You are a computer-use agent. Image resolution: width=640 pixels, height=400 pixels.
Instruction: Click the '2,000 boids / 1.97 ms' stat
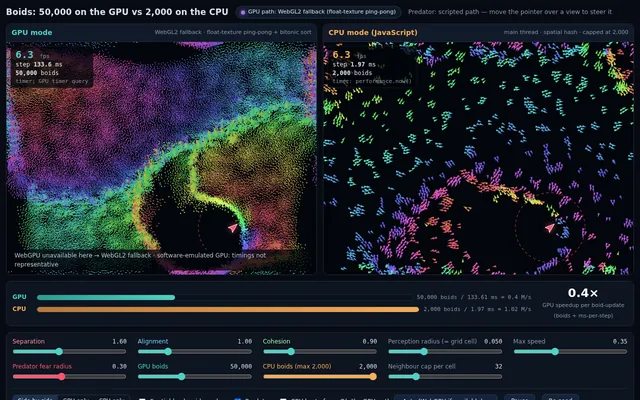click(477, 309)
